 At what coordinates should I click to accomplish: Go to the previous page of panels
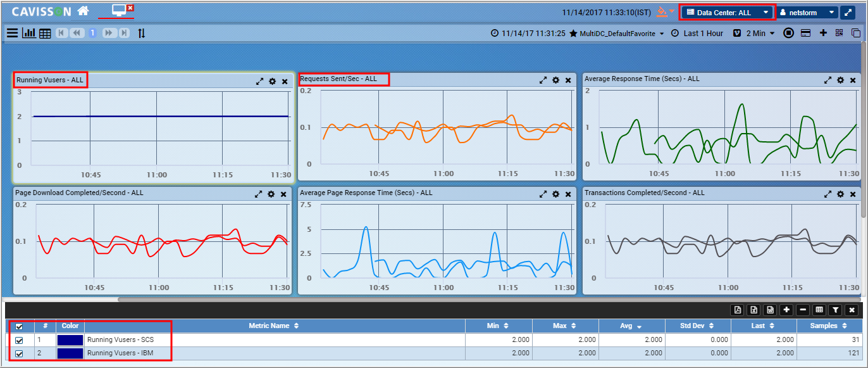[x=77, y=33]
